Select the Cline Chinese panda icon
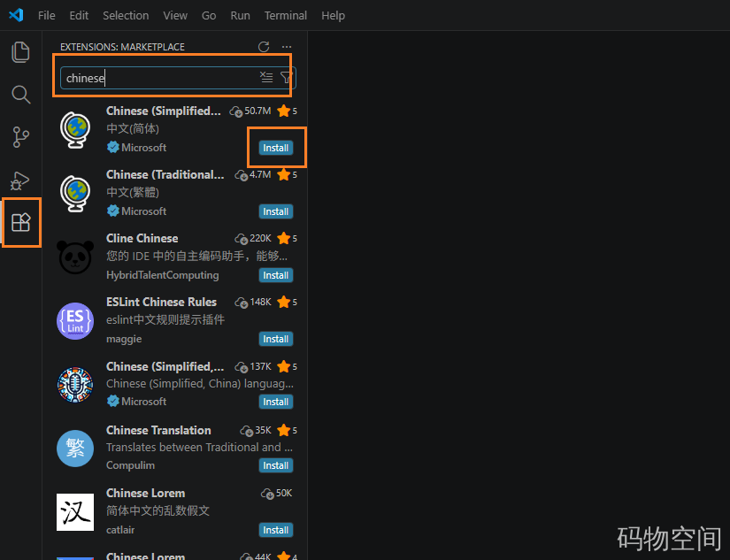 click(75, 257)
